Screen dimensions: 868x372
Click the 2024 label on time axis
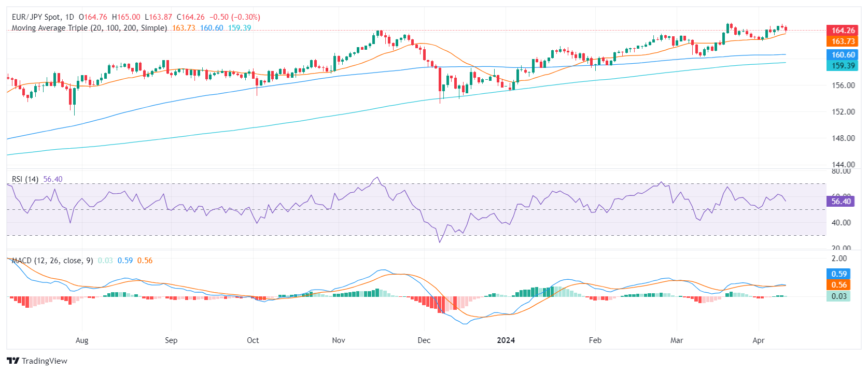tap(506, 340)
